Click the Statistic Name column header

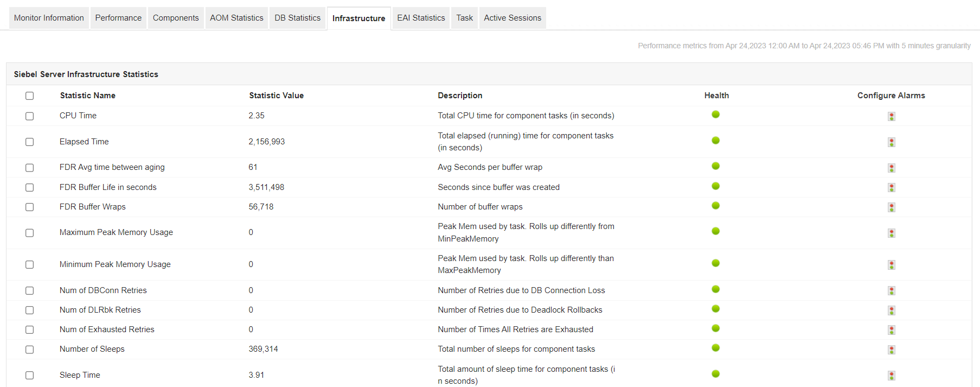[88, 96]
